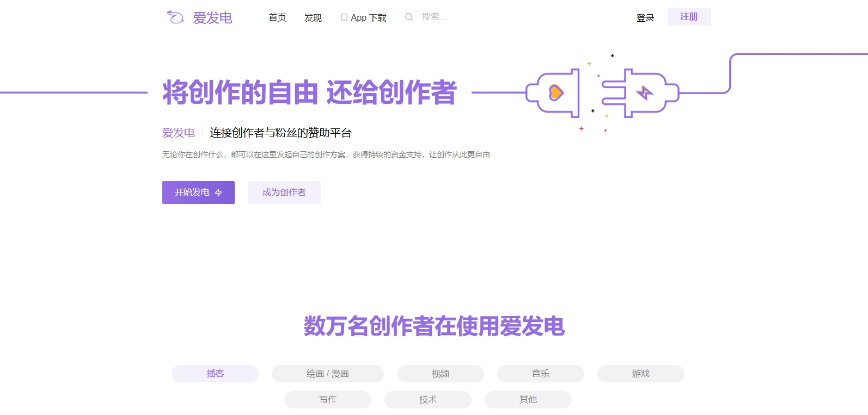Click the lightning bolt plug illustration
The width and height of the screenshot is (868, 415).
pos(646,93)
